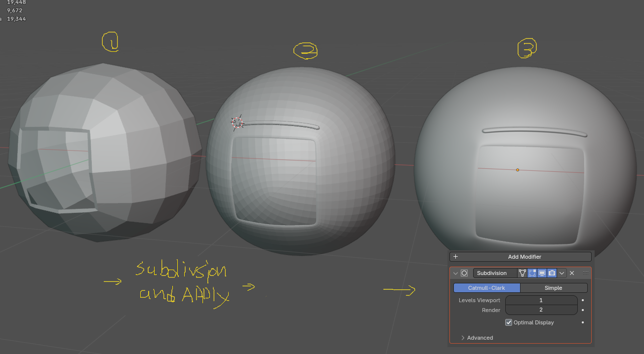Expand the Advanced section

477,338
